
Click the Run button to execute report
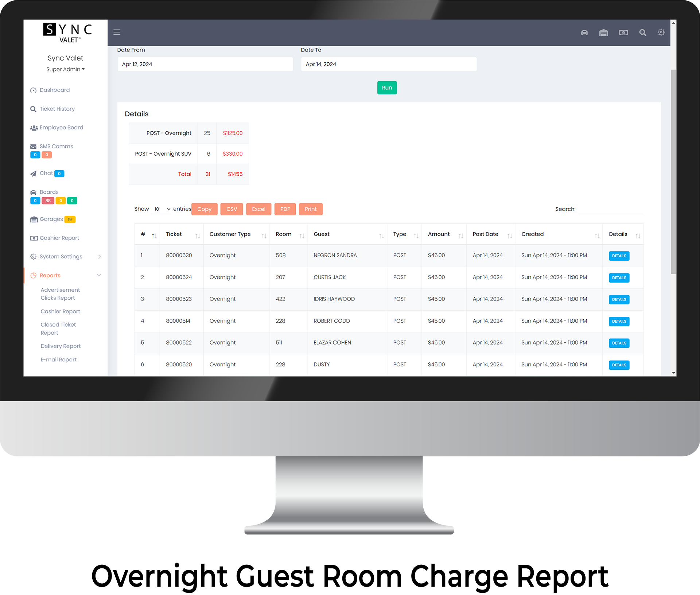click(386, 87)
